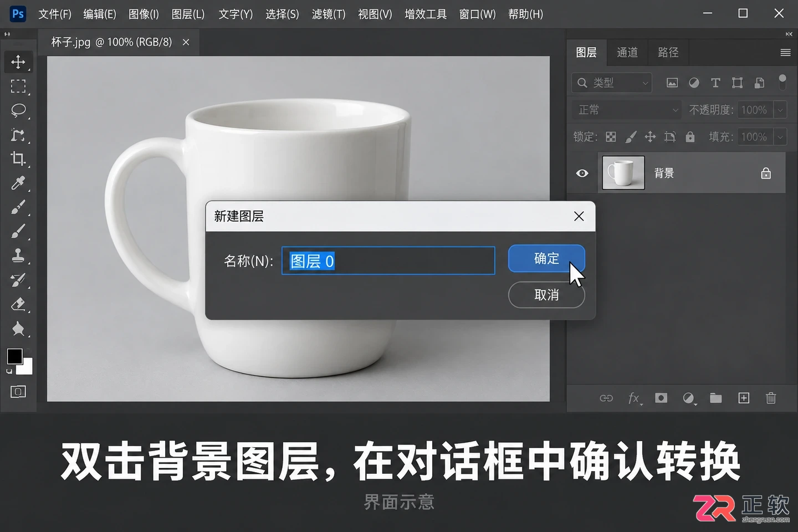Hide the 背景 layer eye icon

coord(582,173)
